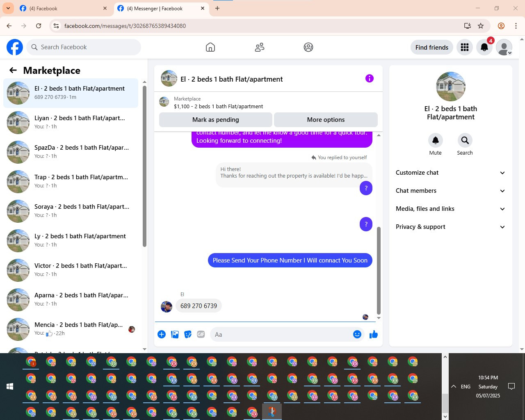Expand Chat members section
Viewport: 525px width, 420px height.
(x=450, y=191)
